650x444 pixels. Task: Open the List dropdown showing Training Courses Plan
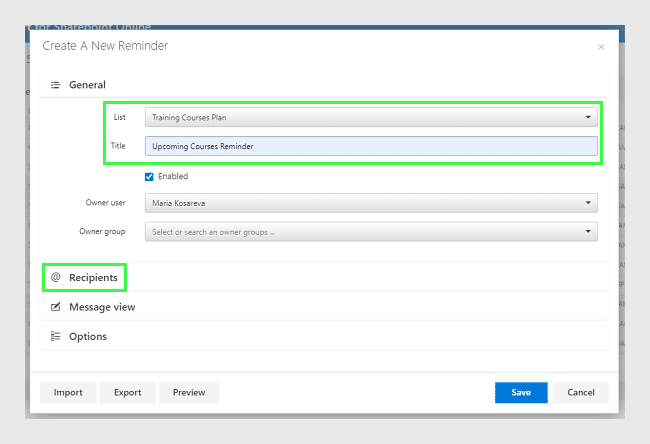click(371, 117)
